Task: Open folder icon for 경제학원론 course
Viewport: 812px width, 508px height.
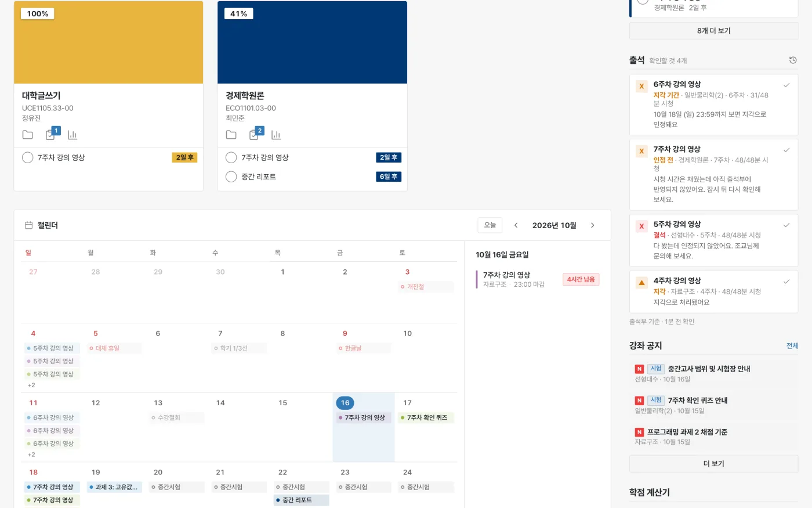Action: [231, 135]
